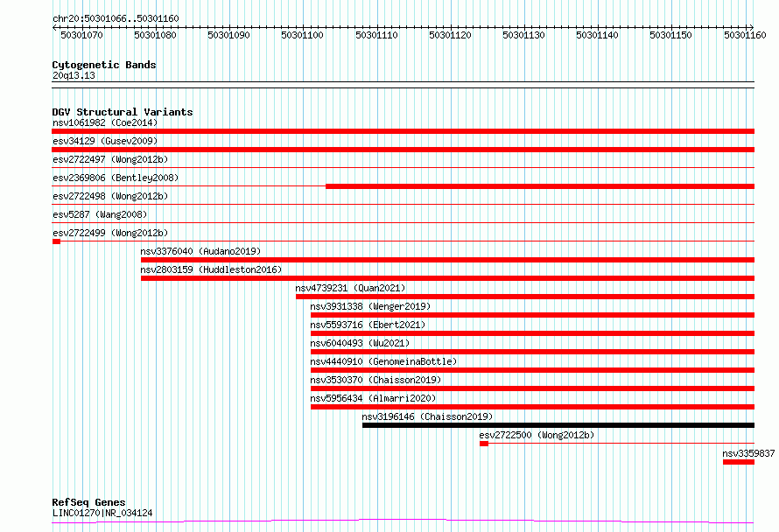Click nsv3196146 (Chaisson2019) variant label
The width and height of the screenshot is (779, 532).
click(427, 416)
